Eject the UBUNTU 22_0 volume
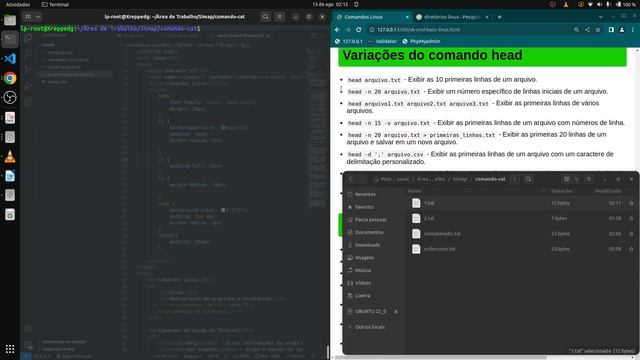 tap(396, 311)
